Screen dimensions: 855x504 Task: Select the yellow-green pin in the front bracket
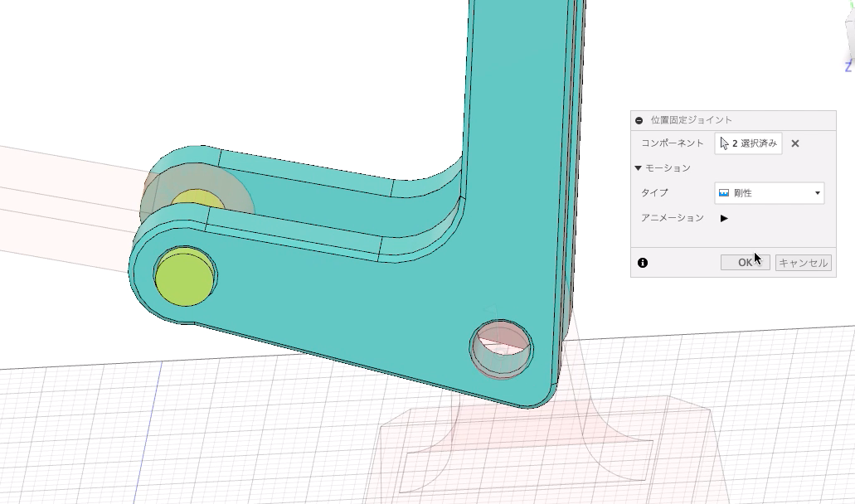[x=184, y=276]
